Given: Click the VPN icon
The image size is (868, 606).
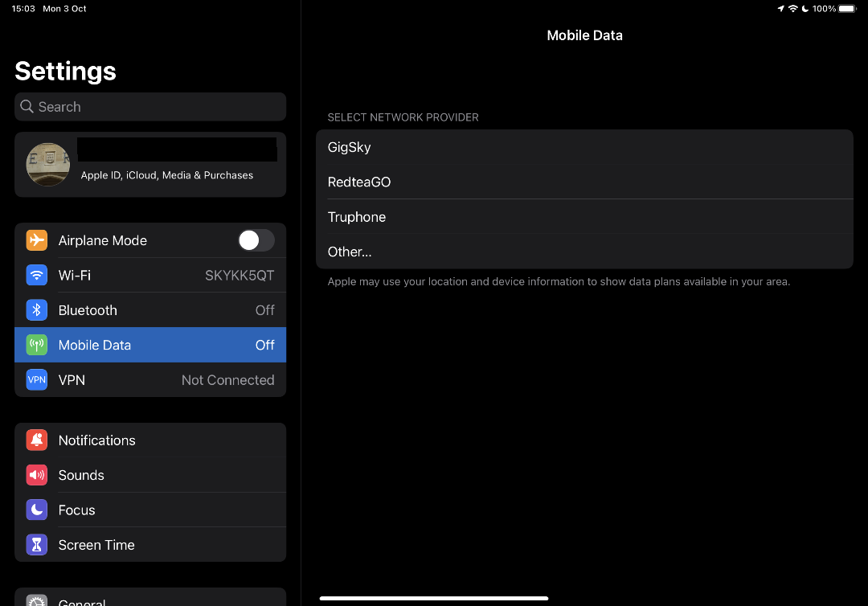Looking at the screenshot, I should tap(36, 379).
